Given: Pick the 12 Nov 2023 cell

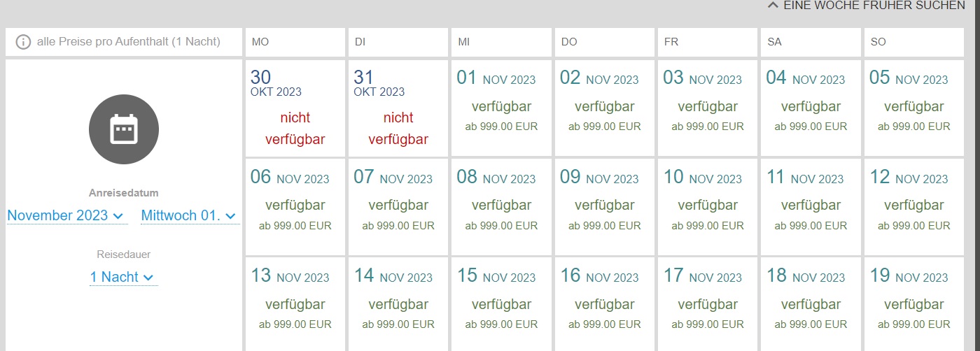Looking at the screenshot, I should click(x=913, y=206).
